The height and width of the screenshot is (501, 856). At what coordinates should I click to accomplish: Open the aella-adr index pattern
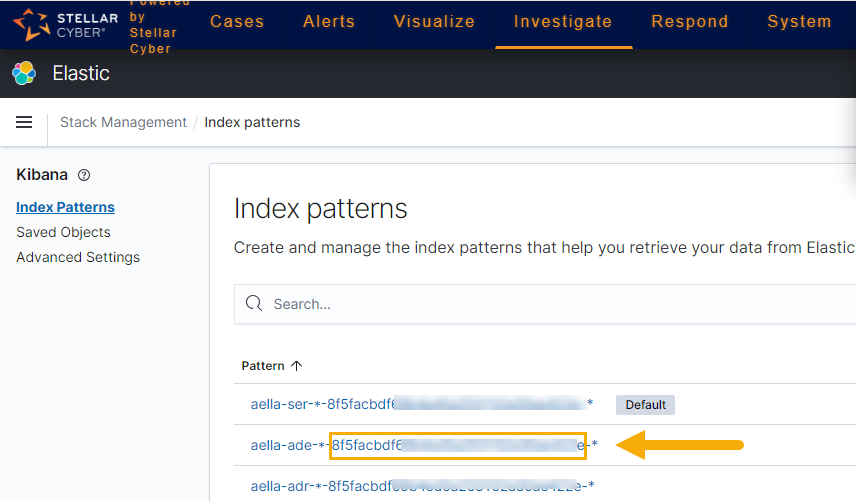421,486
